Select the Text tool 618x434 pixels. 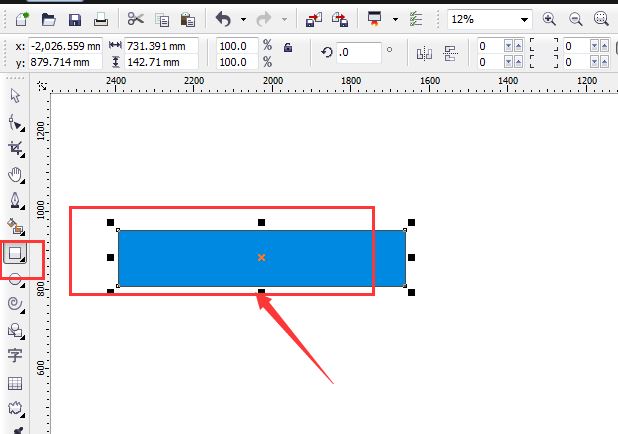(15, 356)
